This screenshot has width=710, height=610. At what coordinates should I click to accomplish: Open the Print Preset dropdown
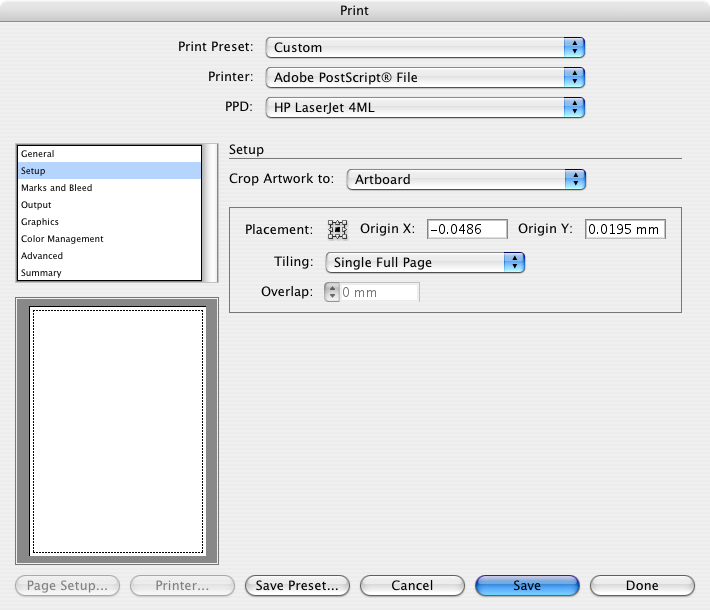coord(425,47)
